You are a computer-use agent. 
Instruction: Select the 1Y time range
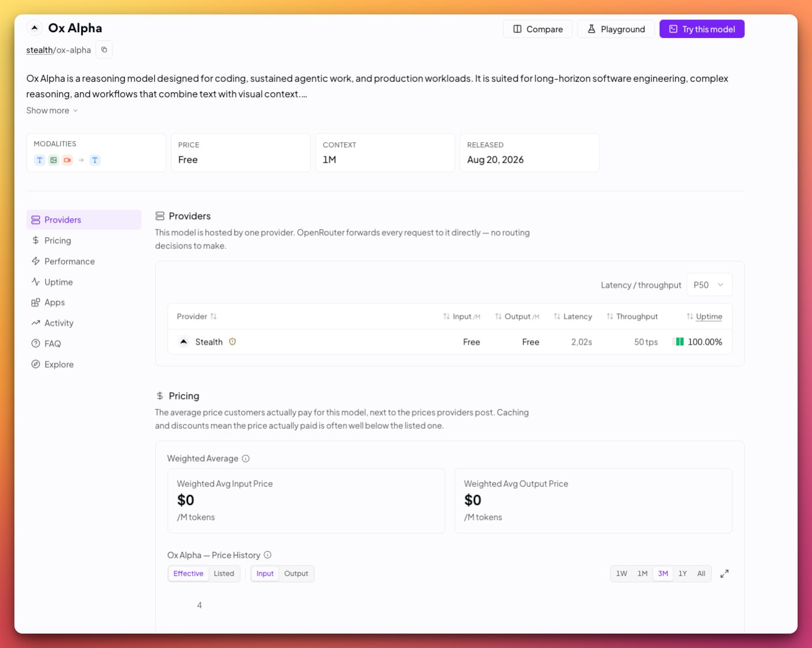pos(683,574)
